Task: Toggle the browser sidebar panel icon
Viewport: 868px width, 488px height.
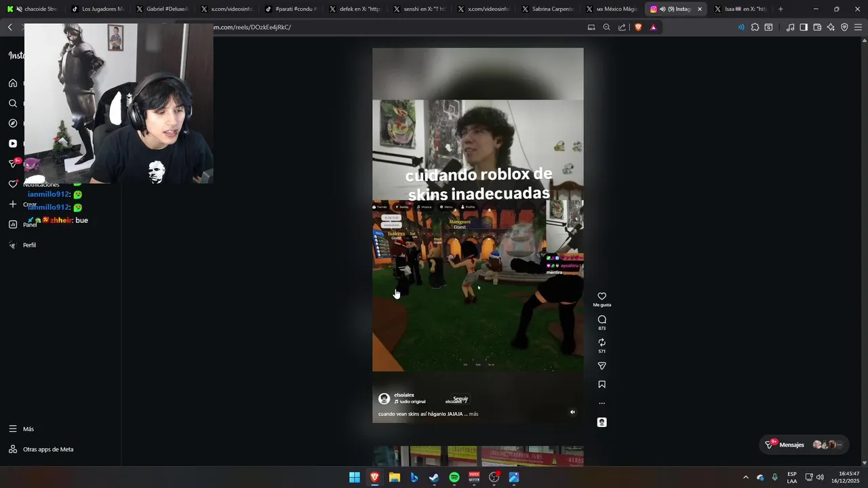Action: pos(804,27)
